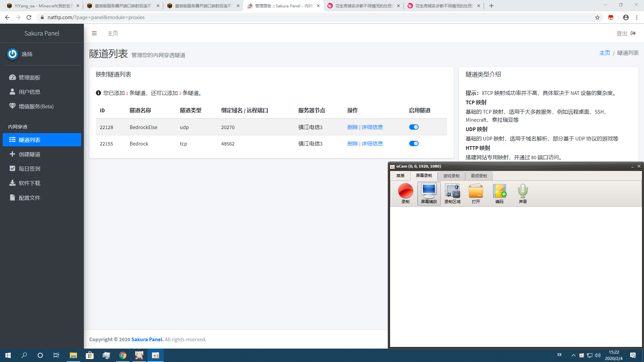Click the browser address bar URL
The width and height of the screenshot is (644, 362).
[x=96, y=17]
